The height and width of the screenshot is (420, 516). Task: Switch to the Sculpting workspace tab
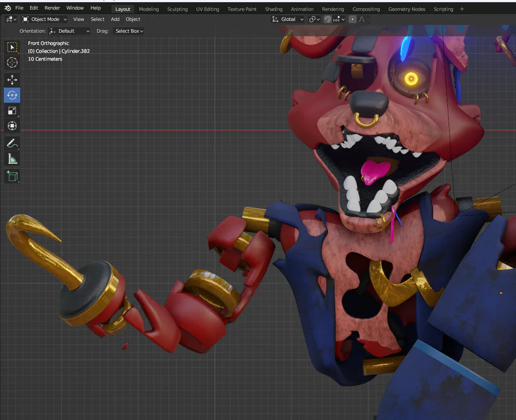point(177,9)
